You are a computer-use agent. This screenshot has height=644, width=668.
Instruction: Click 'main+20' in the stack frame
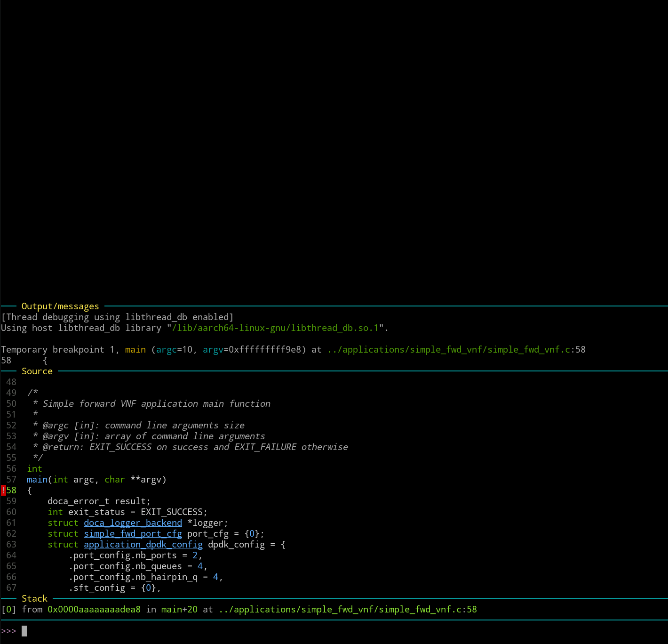pos(179,610)
